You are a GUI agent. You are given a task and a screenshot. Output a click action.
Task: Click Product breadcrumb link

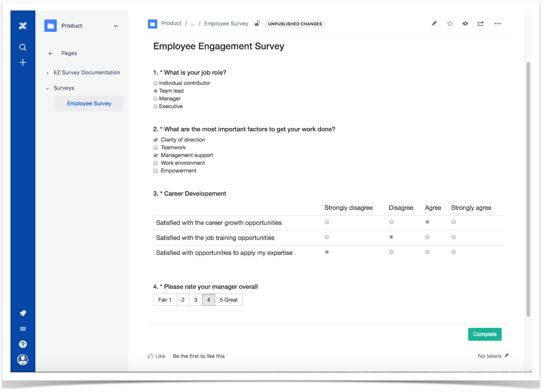coord(171,23)
